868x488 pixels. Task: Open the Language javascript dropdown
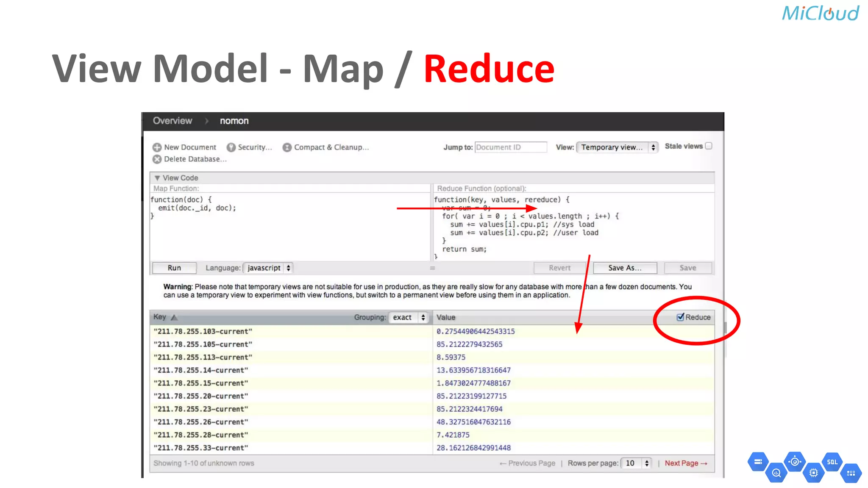(269, 268)
